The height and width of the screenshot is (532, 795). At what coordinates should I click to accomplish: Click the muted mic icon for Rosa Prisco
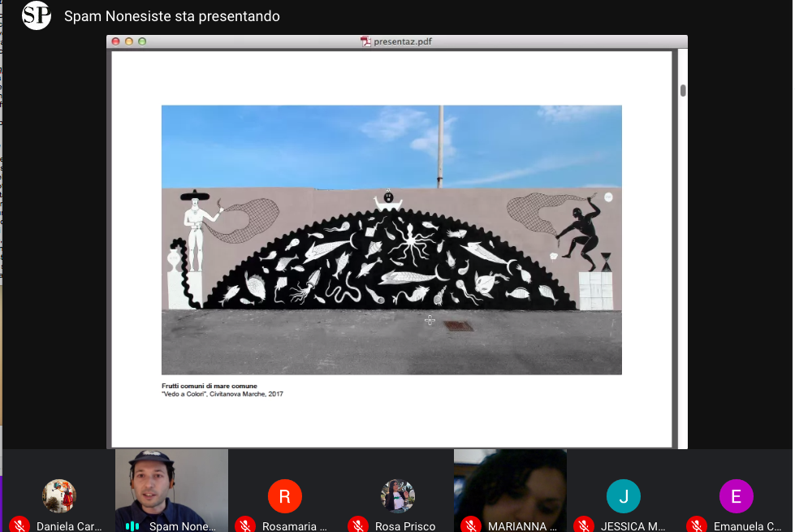click(358, 526)
